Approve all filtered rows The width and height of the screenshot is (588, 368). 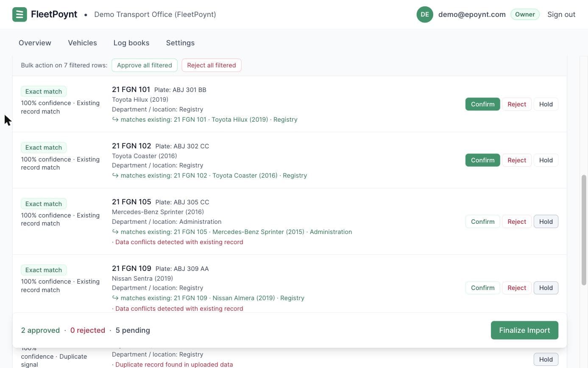(145, 65)
